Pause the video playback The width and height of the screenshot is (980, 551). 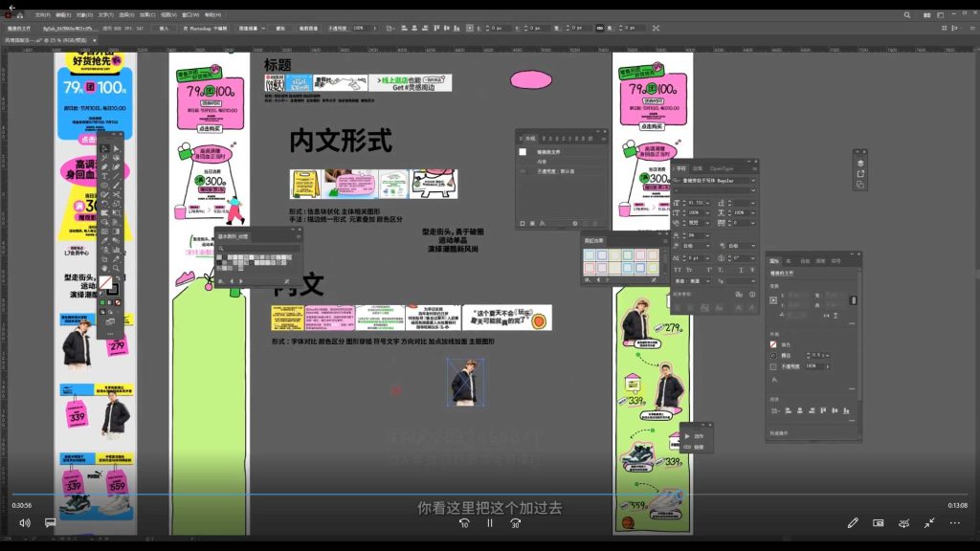coord(490,523)
